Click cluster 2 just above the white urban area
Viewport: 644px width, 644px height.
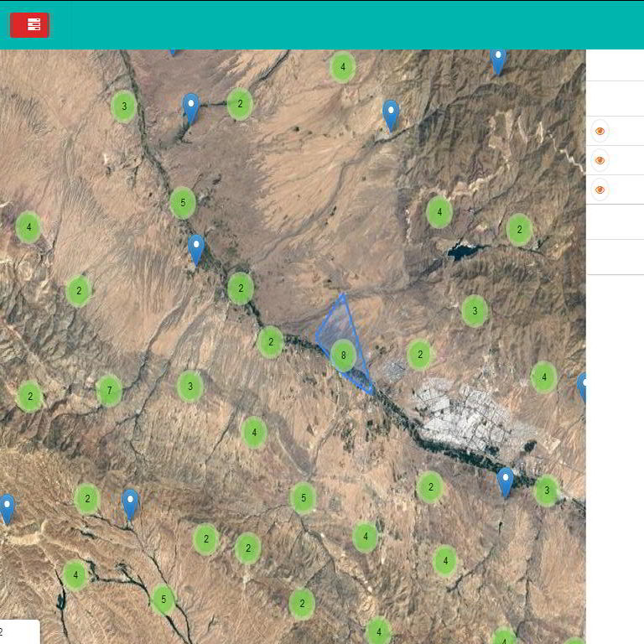tap(419, 355)
